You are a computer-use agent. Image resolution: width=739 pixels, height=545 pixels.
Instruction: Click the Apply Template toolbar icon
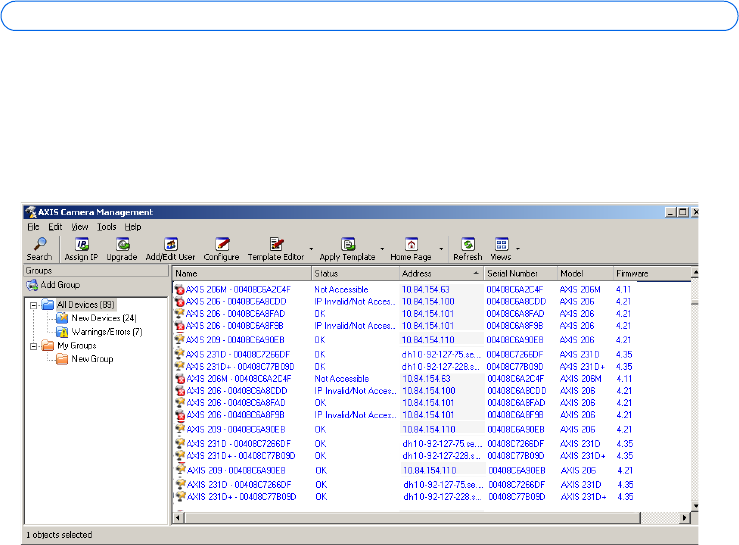pyautogui.click(x=348, y=244)
